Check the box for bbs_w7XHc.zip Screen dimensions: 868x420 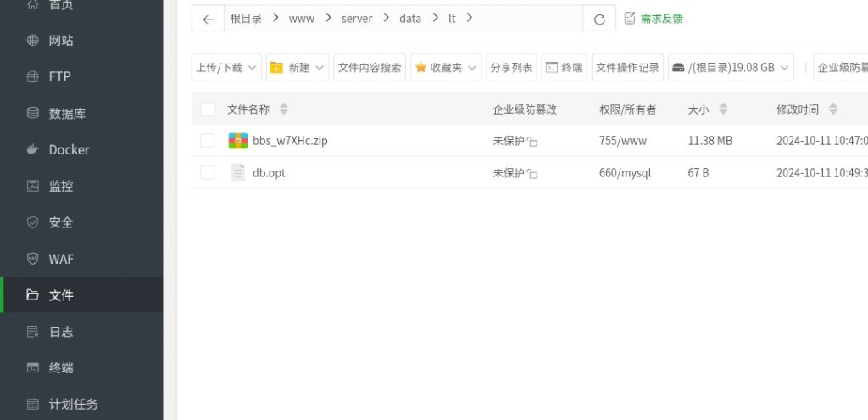[x=208, y=141]
